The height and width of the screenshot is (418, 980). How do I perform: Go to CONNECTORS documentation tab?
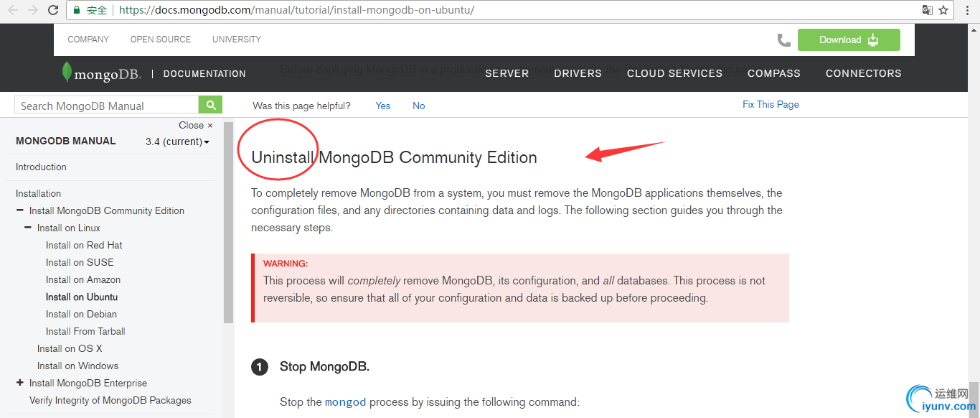click(864, 73)
